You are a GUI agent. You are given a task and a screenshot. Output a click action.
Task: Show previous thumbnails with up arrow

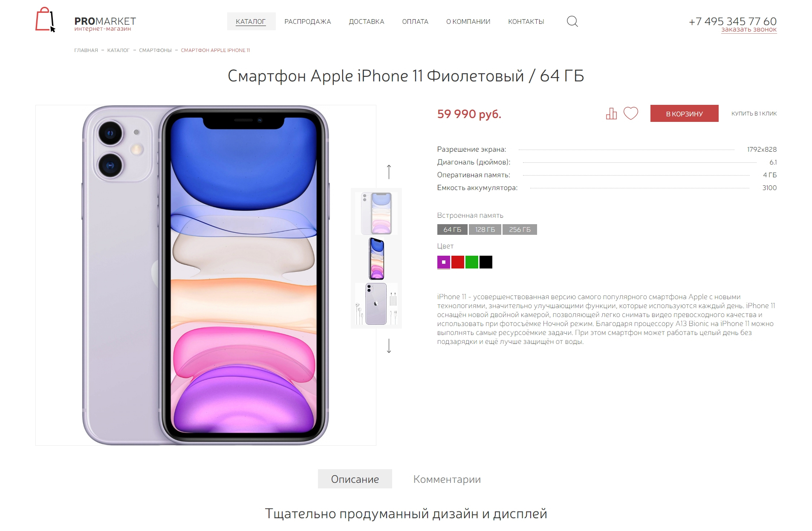pyautogui.click(x=389, y=172)
